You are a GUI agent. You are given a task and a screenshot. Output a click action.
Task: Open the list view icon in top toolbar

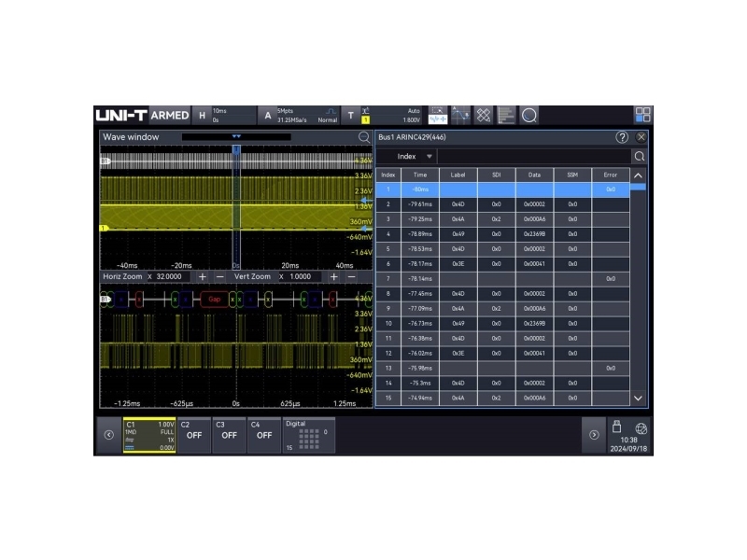click(x=506, y=115)
